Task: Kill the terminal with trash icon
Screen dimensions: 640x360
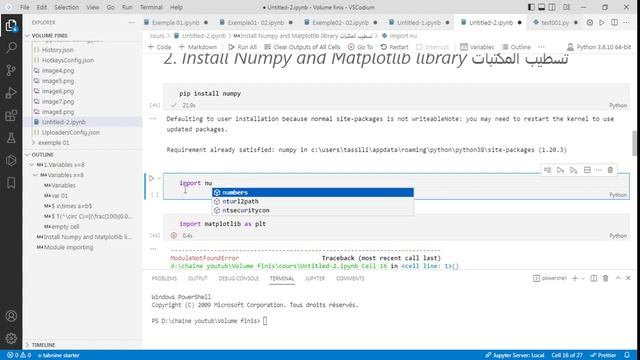Action: point(606,278)
